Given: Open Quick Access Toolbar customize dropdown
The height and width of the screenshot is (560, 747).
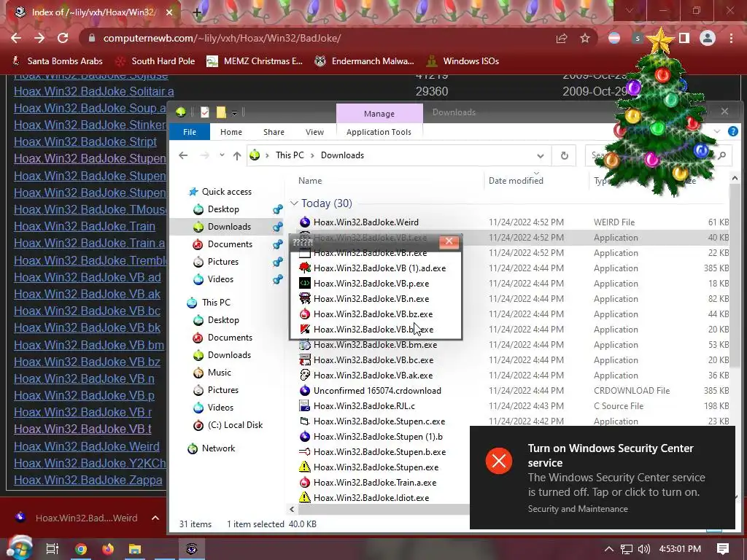Looking at the screenshot, I should [x=234, y=113].
